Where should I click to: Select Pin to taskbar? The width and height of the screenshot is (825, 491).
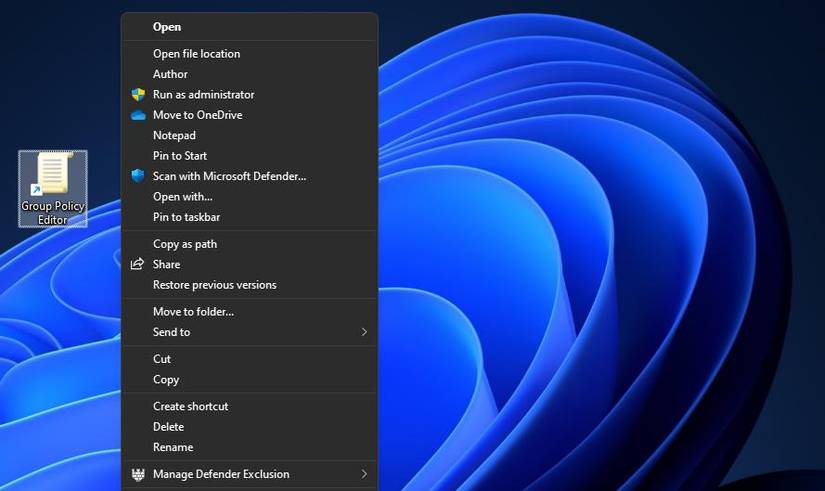186,217
